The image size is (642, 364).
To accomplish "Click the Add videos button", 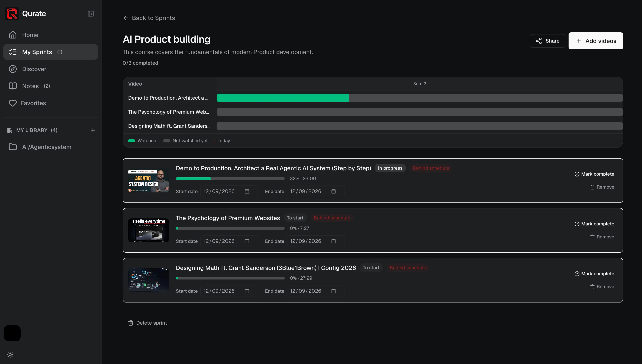I will 596,41.
